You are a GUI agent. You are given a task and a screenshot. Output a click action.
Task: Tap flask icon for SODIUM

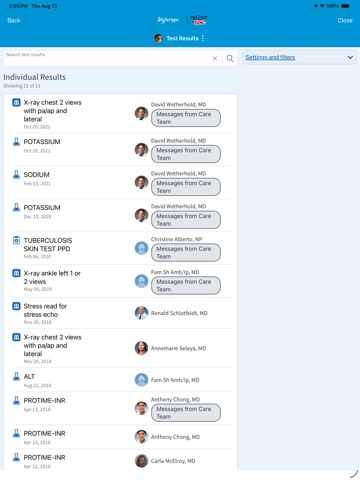coord(16,174)
